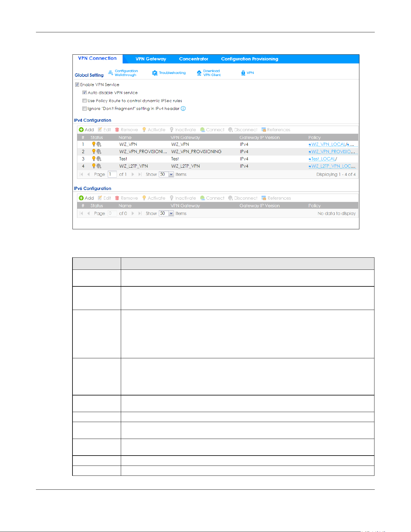Switch to the VPN Gateway tab

(x=151, y=59)
